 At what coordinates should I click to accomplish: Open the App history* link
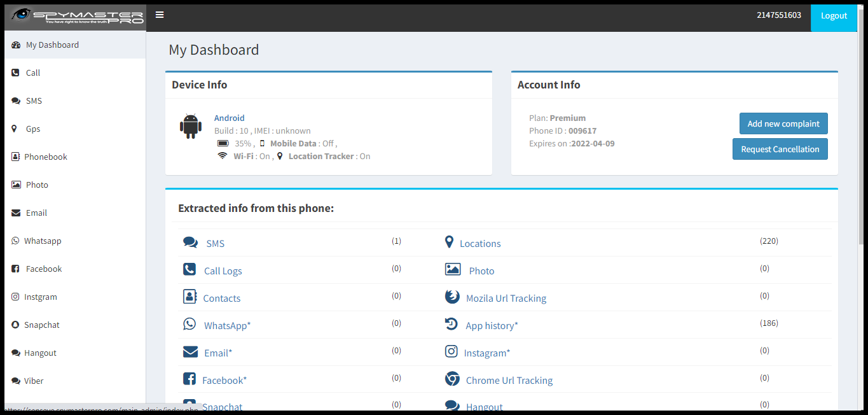coord(492,325)
